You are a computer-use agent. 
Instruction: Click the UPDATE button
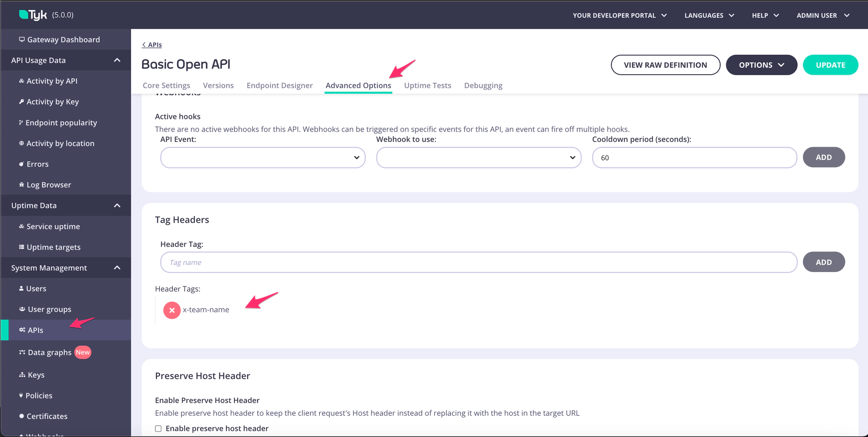[830, 65]
